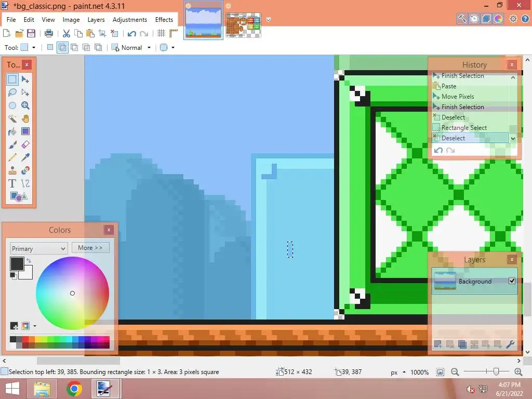Select the Recolor tool

coord(25,170)
